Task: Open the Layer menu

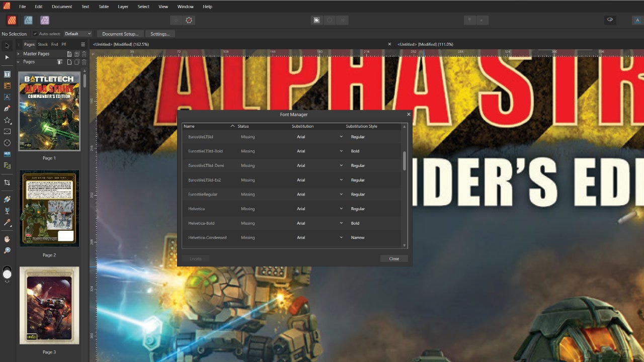Action: (x=123, y=7)
